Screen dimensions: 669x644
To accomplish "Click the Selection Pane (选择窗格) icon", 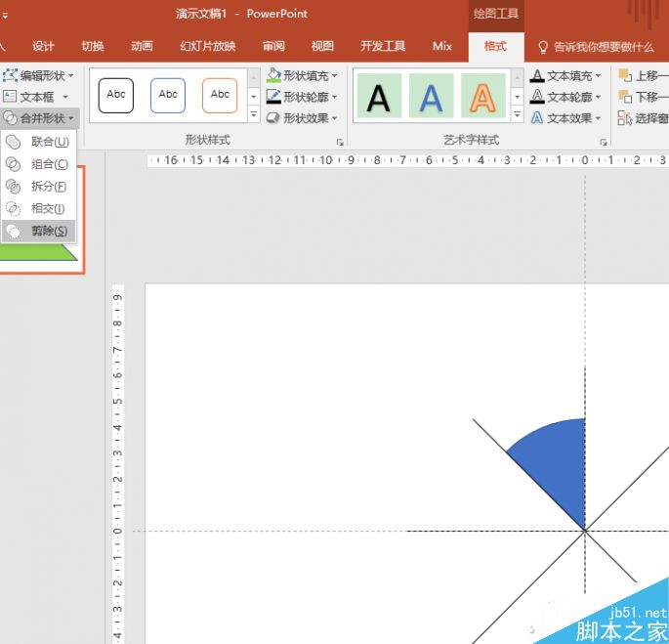I will tap(625, 118).
